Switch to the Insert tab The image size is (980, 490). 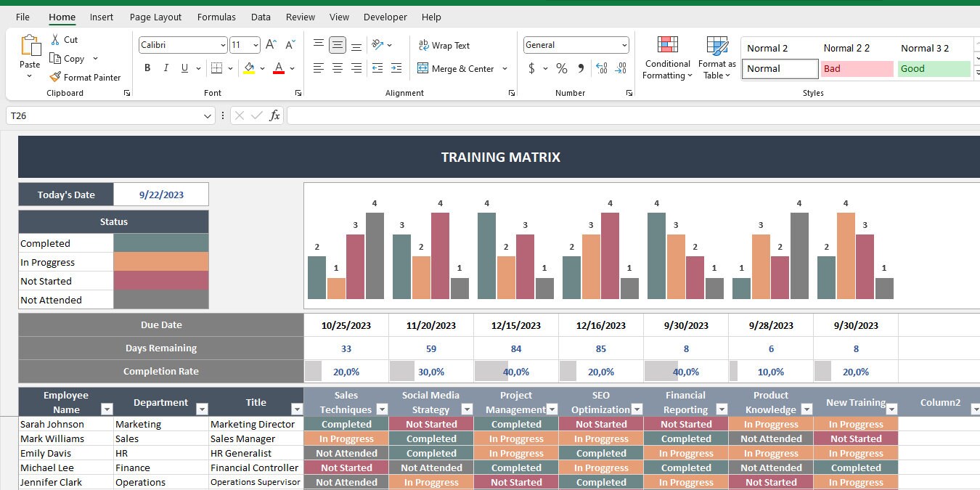(x=102, y=17)
